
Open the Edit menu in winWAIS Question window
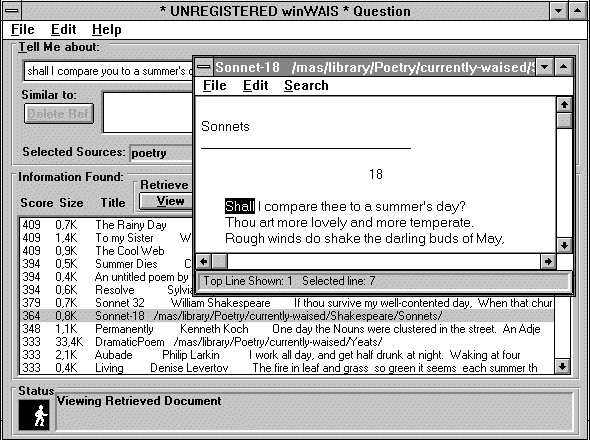[x=63, y=29]
